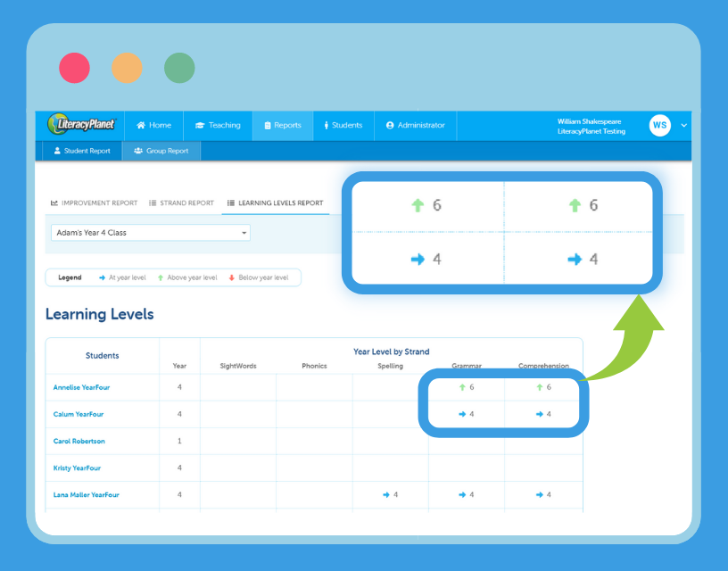Switch to the Strand Report tab
Viewport: 728px width, 571px height.
[x=181, y=203]
